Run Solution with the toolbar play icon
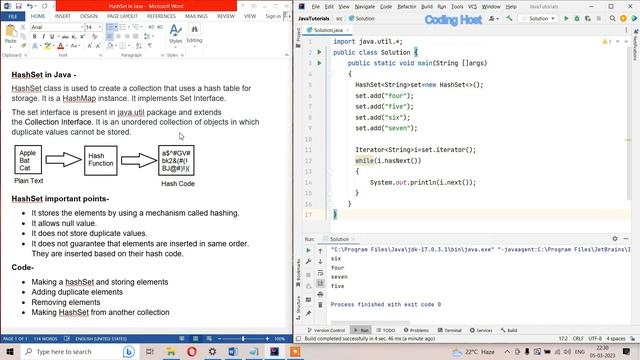 coord(566,19)
